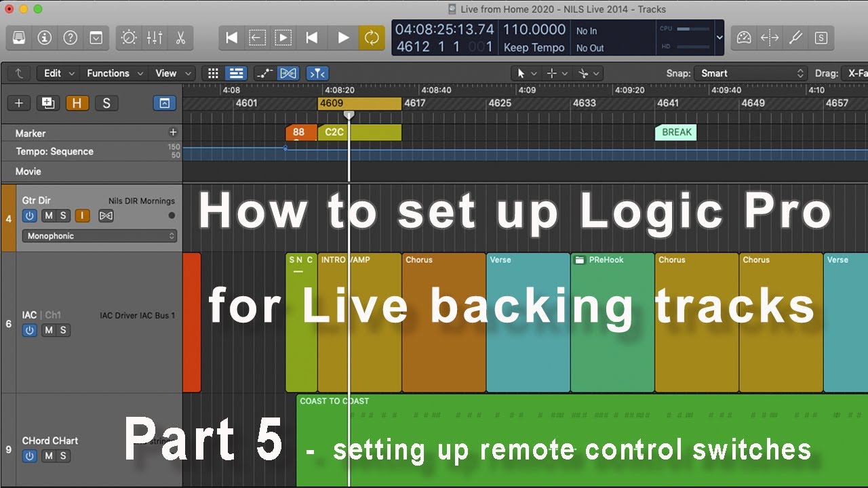Open Smart Controls with the knob icon
The width and height of the screenshot is (868, 488).
point(129,38)
